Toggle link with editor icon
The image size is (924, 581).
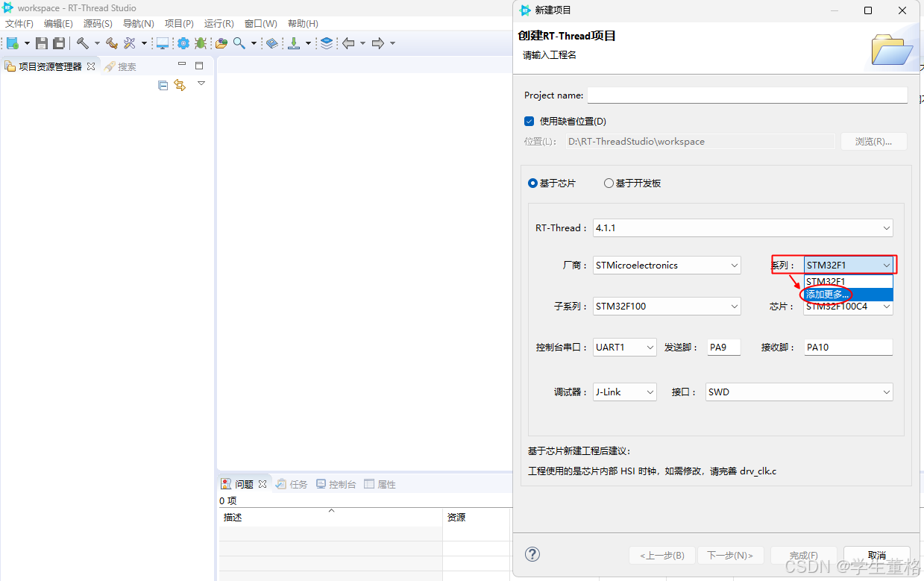point(180,86)
